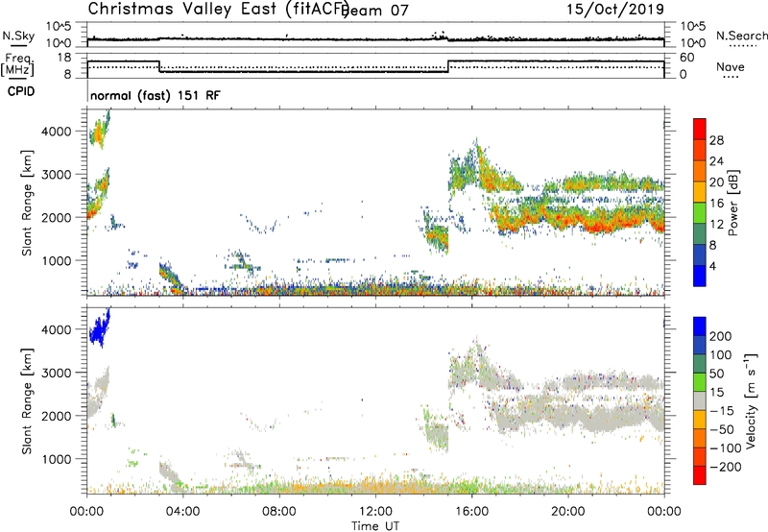768x532 pixels.
Task: Click 'Slant Range [km]' label of velocity panel
Action: click(x=27, y=401)
